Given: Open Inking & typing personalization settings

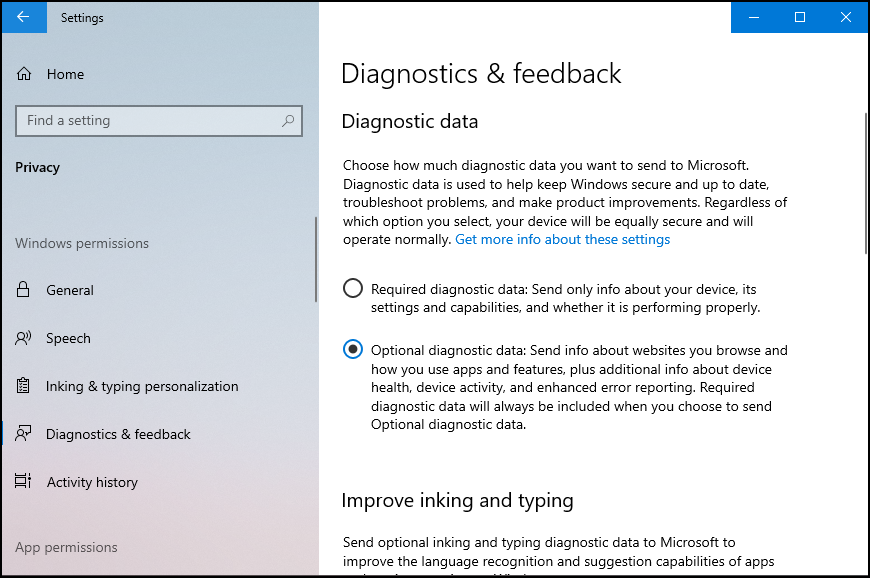Looking at the screenshot, I should [x=142, y=386].
